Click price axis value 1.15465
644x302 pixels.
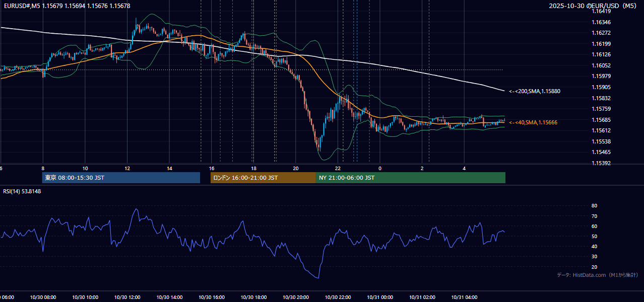601,152
